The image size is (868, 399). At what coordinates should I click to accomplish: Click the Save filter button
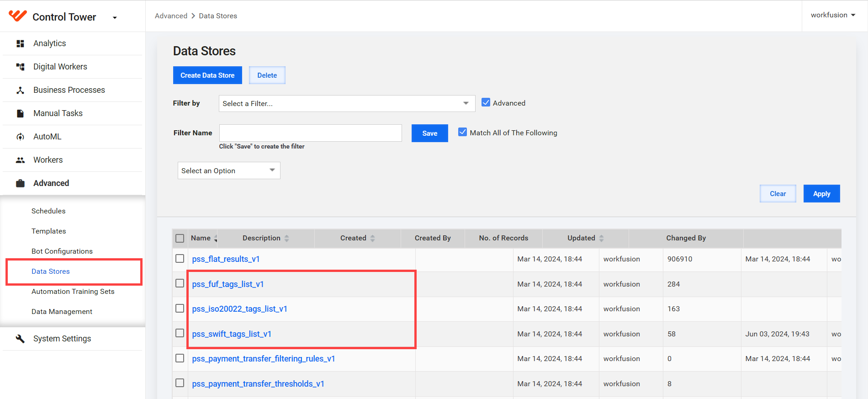[430, 133]
